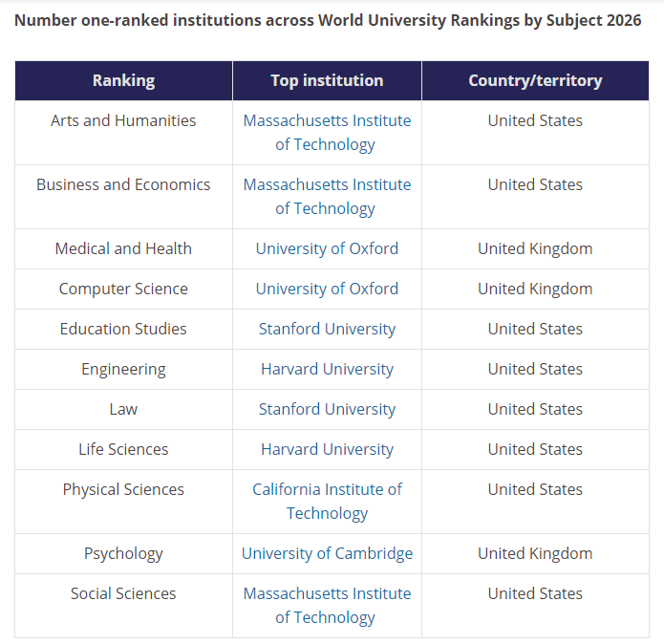Click Stanford University link in Law row

[327, 409]
